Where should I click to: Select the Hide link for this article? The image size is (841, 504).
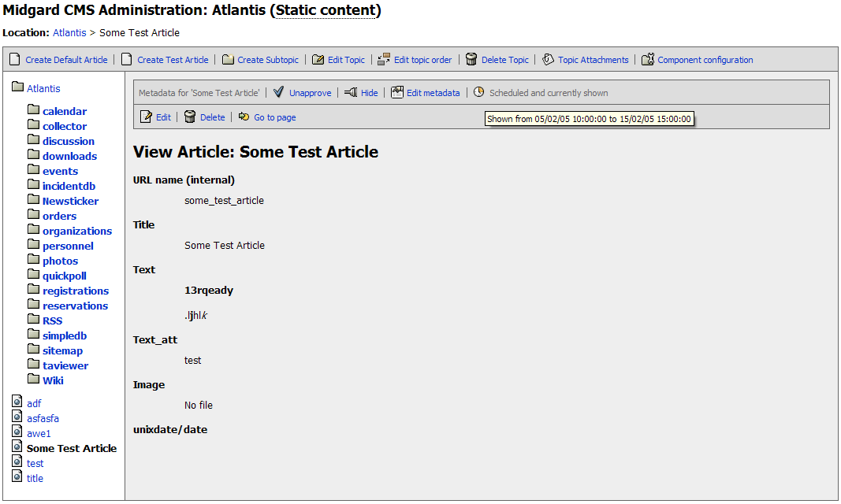click(x=370, y=93)
